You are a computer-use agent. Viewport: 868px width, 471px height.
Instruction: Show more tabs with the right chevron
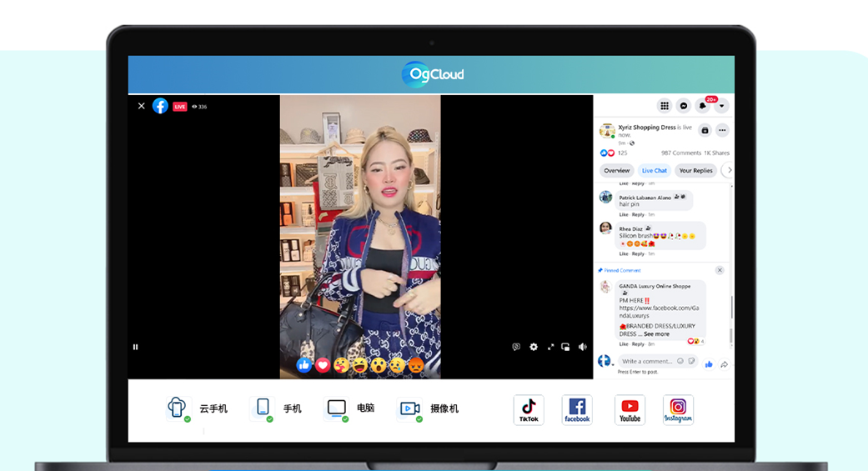click(729, 170)
